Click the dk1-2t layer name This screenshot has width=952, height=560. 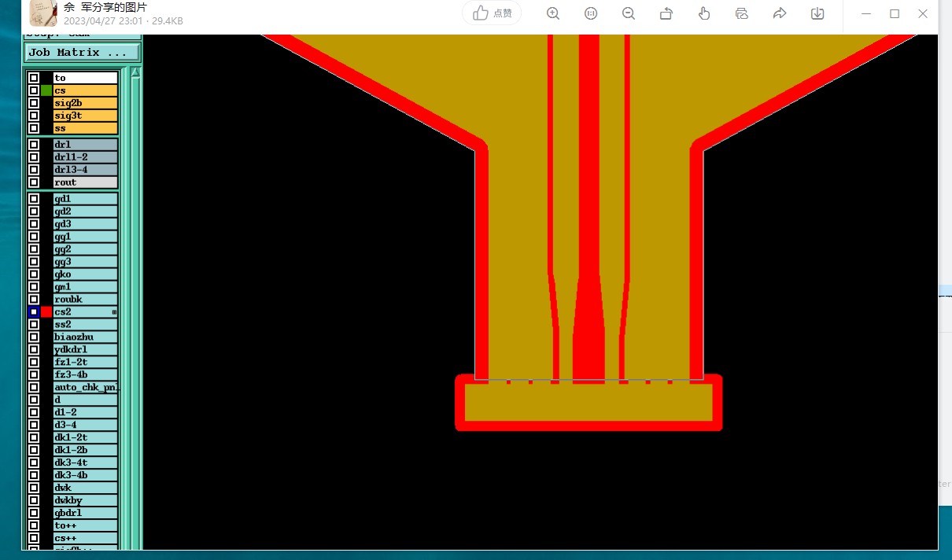(x=86, y=437)
